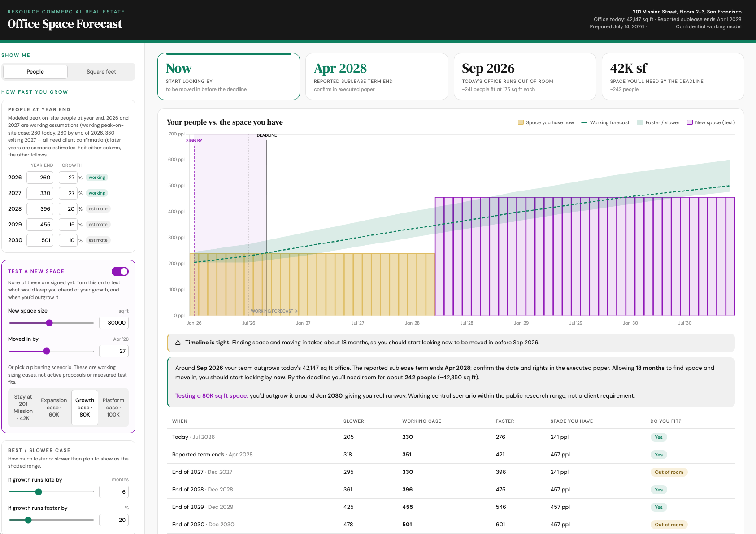756x534 pixels.
Task: Click the WORKING CASE column header
Action: [421, 421]
